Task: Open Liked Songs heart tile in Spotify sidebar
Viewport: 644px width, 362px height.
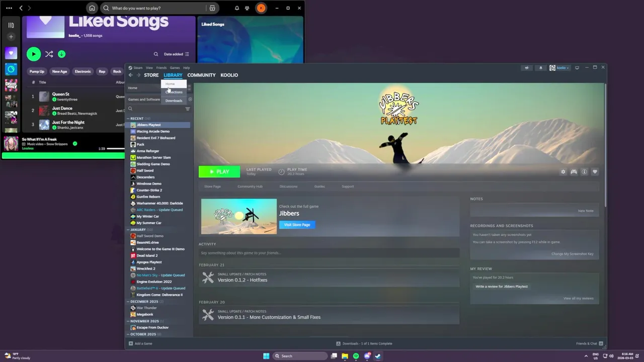Action: click(x=11, y=53)
